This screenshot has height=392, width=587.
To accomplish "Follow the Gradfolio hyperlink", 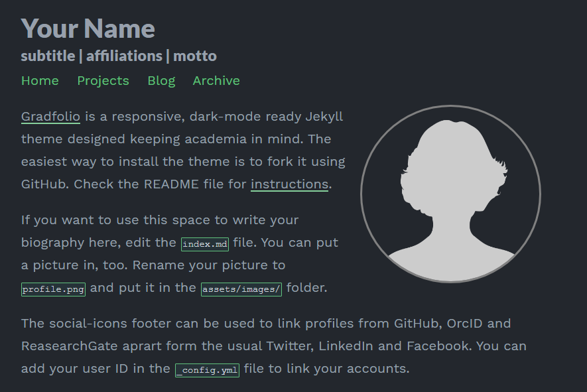I will (50, 117).
